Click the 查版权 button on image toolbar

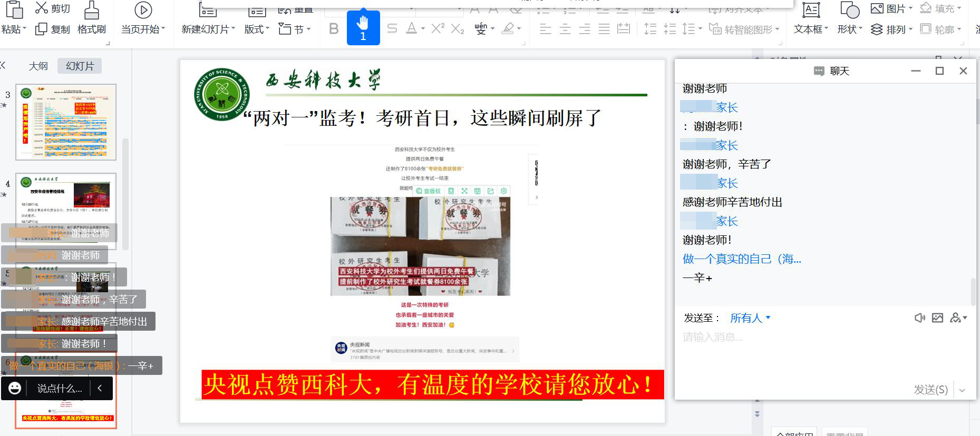(x=428, y=191)
